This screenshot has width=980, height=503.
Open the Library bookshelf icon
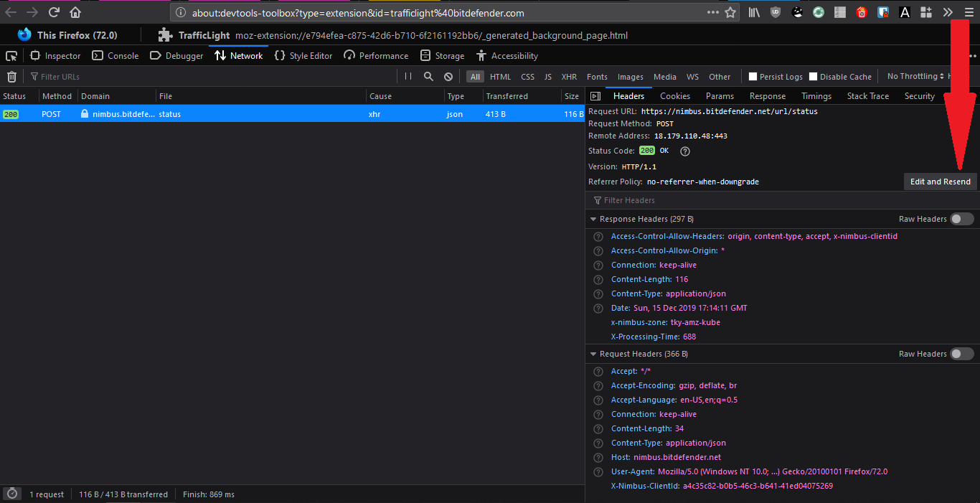point(754,12)
